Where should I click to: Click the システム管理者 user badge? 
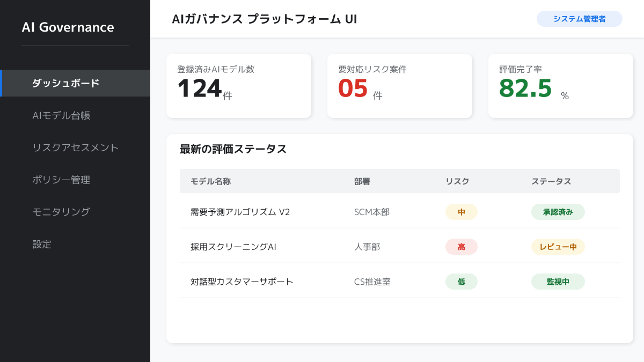[579, 19]
